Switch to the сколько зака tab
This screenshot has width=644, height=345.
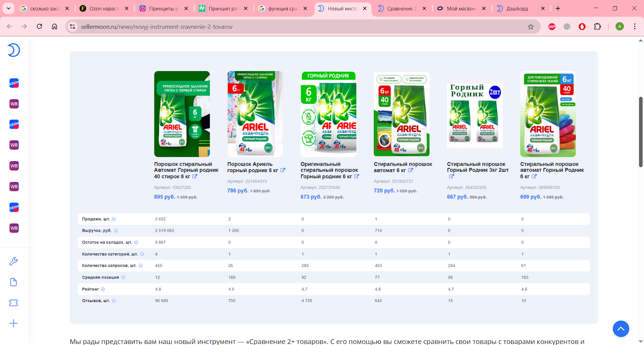(x=44, y=8)
